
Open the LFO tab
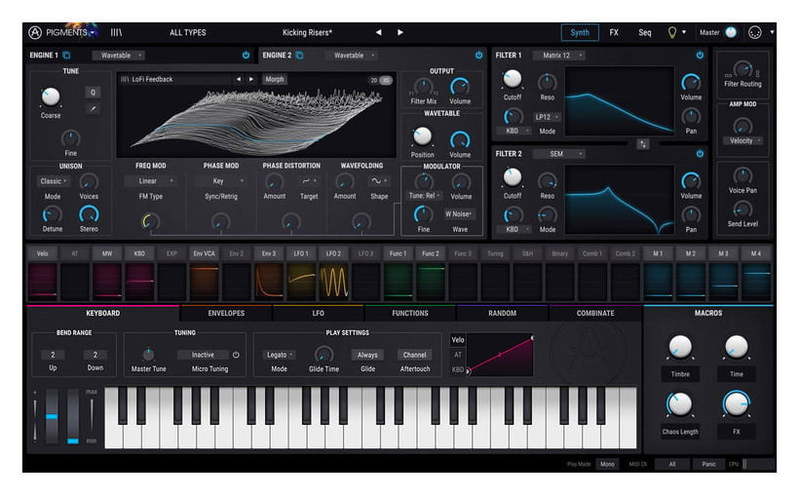pyautogui.click(x=318, y=314)
